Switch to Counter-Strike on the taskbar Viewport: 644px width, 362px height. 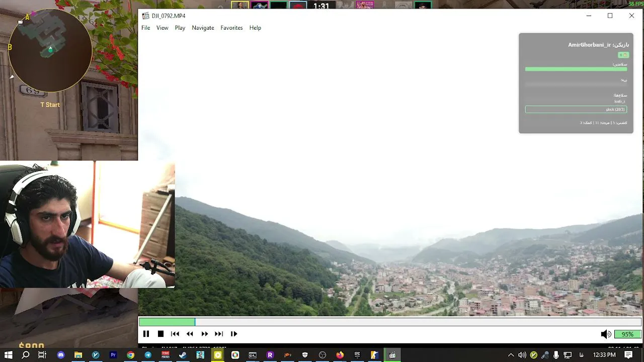375,355
